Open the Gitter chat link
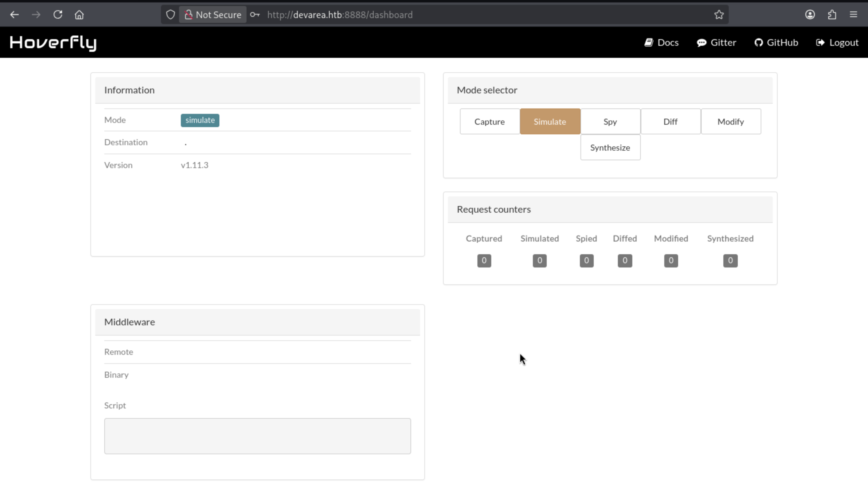This screenshot has height=500, width=868. [717, 42]
